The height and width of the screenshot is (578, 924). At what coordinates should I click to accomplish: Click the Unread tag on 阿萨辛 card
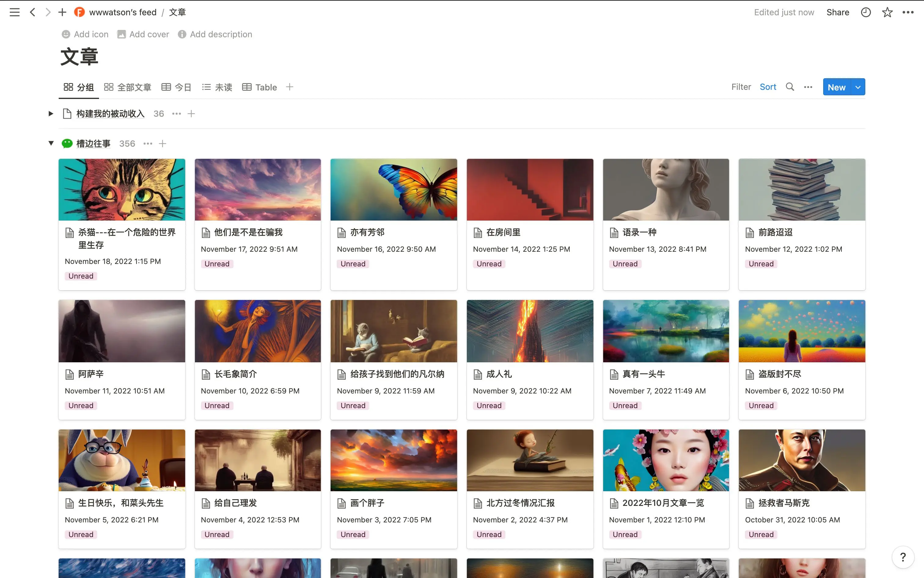(x=81, y=406)
